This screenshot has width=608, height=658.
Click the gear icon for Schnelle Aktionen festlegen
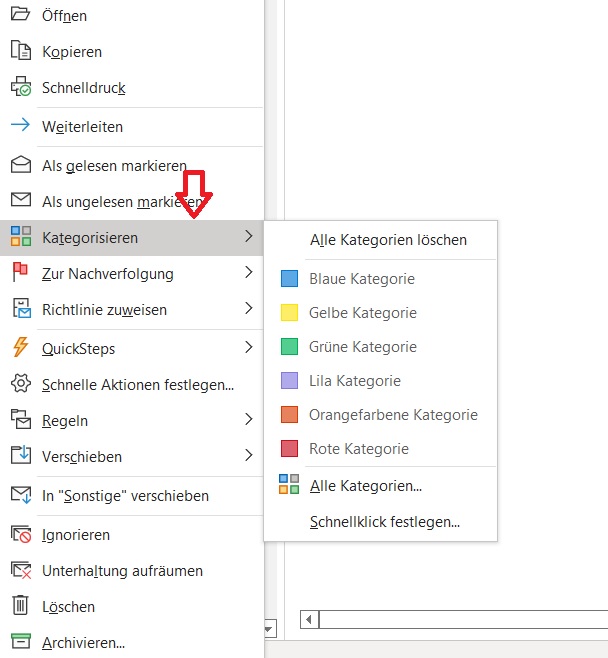coord(21,383)
